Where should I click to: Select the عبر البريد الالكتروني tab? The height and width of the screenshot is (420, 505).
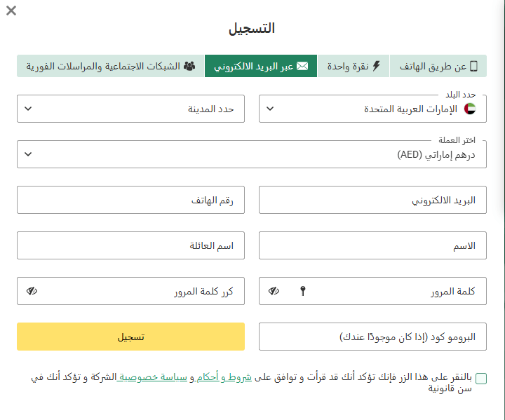point(261,66)
